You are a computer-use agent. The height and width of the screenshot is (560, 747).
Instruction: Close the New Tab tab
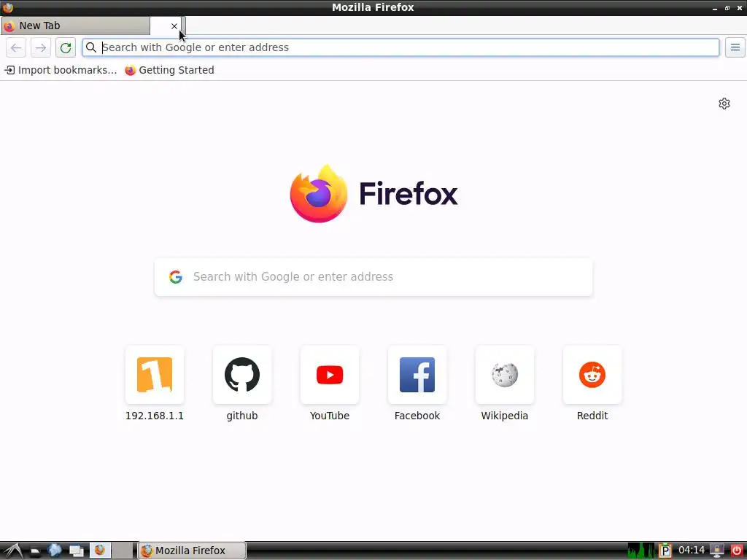click(174, 26)
